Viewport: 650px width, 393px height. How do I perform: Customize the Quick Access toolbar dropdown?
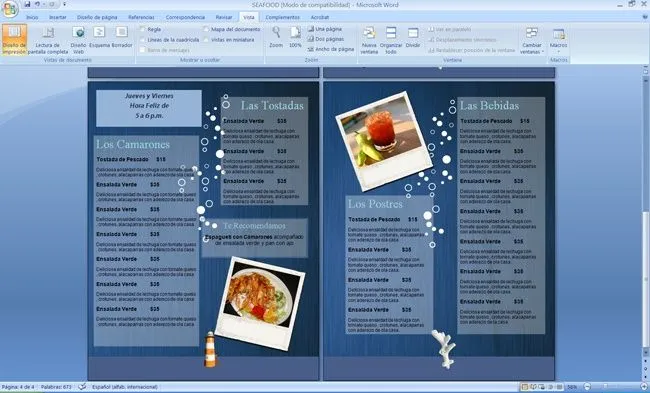pos(64,5)
